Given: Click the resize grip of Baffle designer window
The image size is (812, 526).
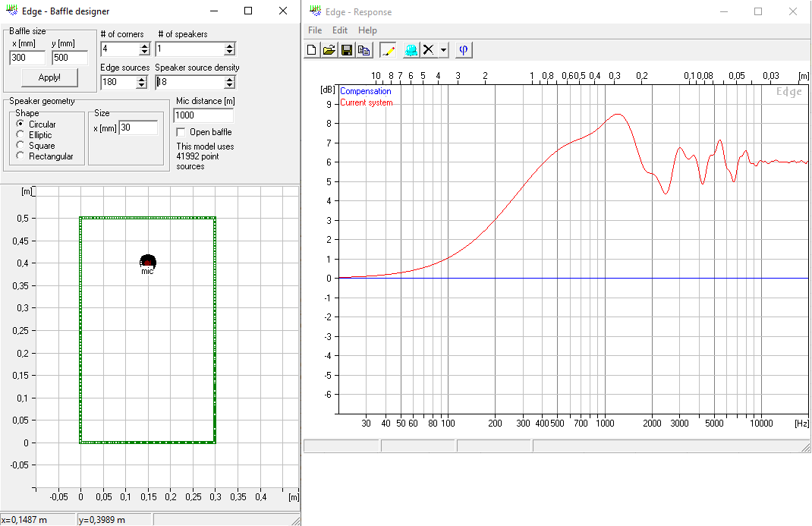Looking at the screenshot, I should click(295, 520).
